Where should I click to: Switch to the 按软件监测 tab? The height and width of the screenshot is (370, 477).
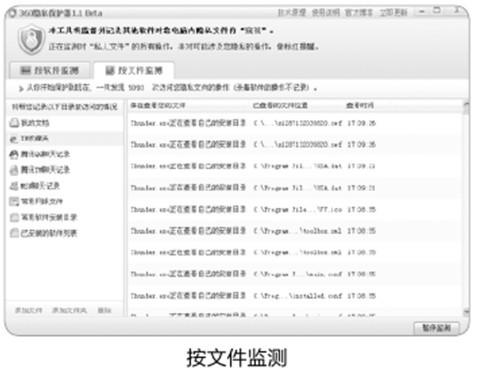(50, 70)
